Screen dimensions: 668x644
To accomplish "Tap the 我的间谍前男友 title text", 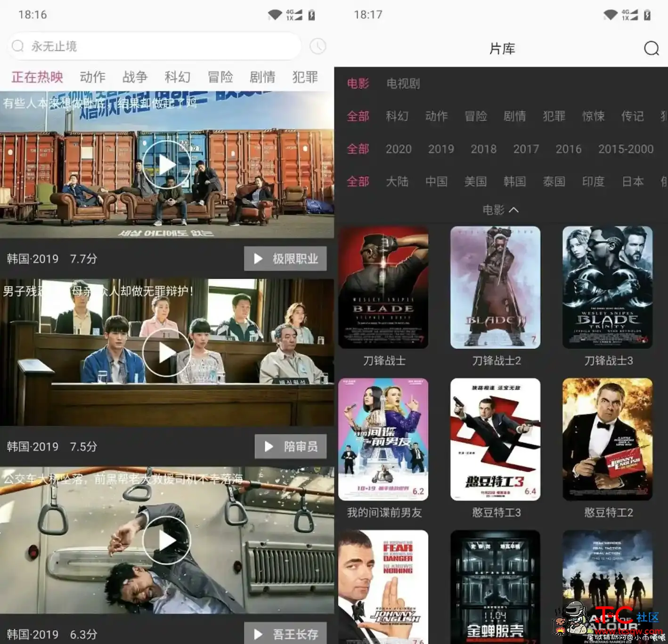I will tap(384, 513).
